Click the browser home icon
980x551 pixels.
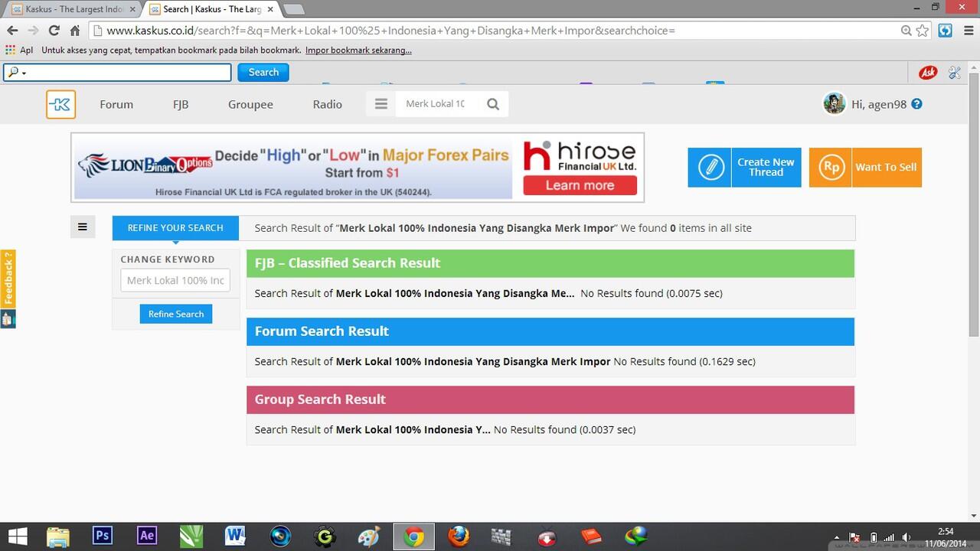click(74, 31)
